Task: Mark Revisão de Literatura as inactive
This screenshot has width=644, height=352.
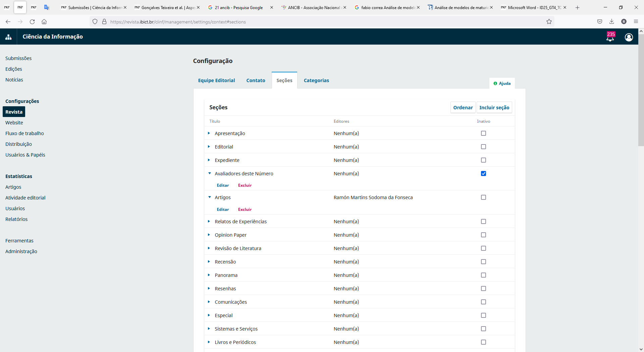Action: coord(483,248)
